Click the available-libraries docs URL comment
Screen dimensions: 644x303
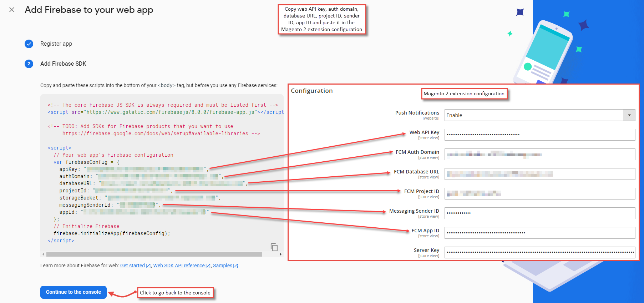(x=161, y=133)
